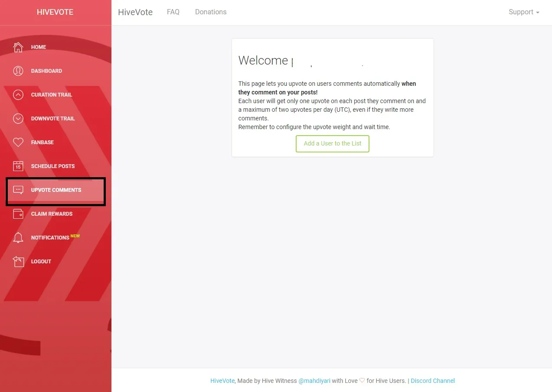Click the bold "when they comment on your posts!" text

point(327,88)
